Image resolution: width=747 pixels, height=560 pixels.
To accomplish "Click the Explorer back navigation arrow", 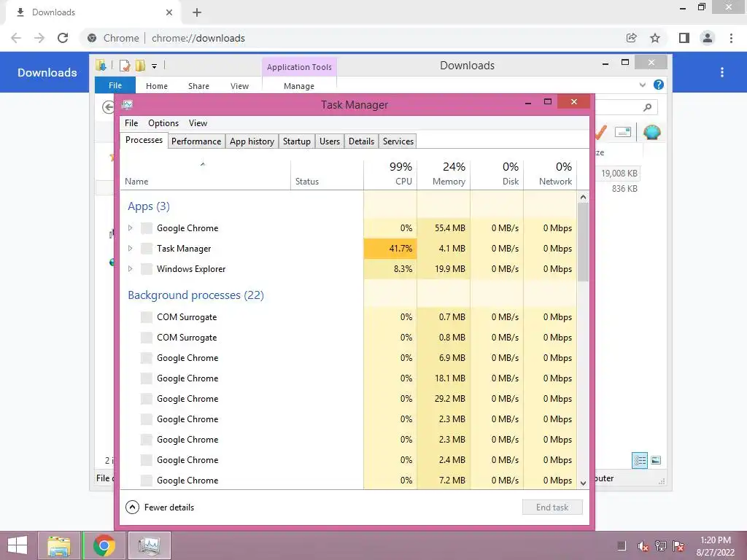I will point(108,107).
